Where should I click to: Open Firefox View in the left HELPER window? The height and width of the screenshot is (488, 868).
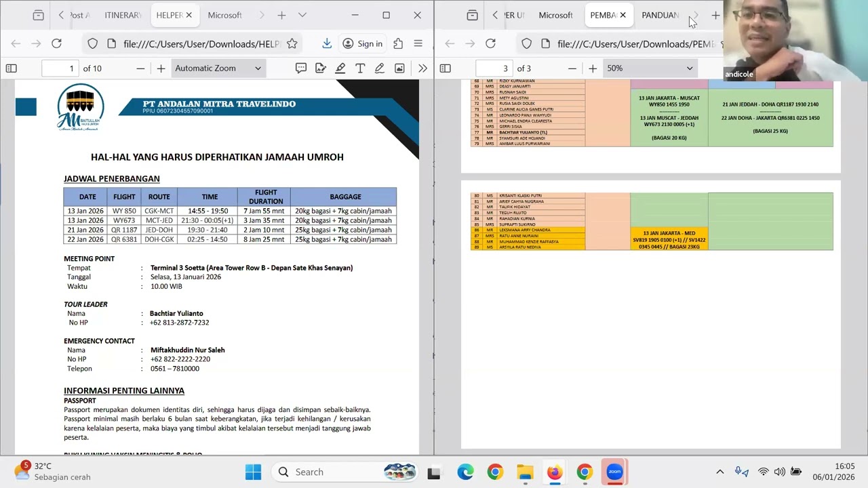[x=39, y=15]
